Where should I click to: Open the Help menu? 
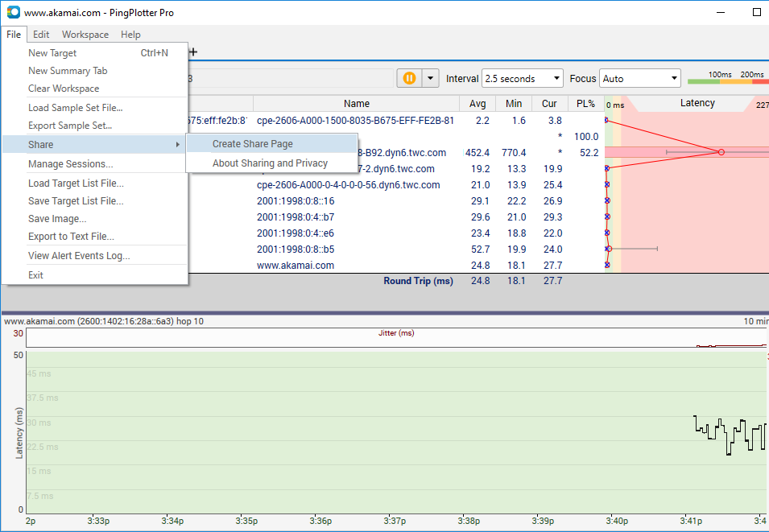[130, 34]
